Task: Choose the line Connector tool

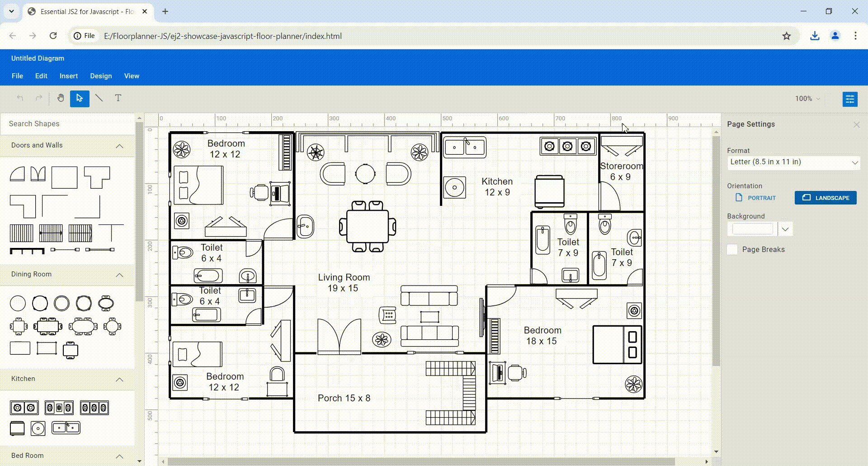Action: point(99,98)
